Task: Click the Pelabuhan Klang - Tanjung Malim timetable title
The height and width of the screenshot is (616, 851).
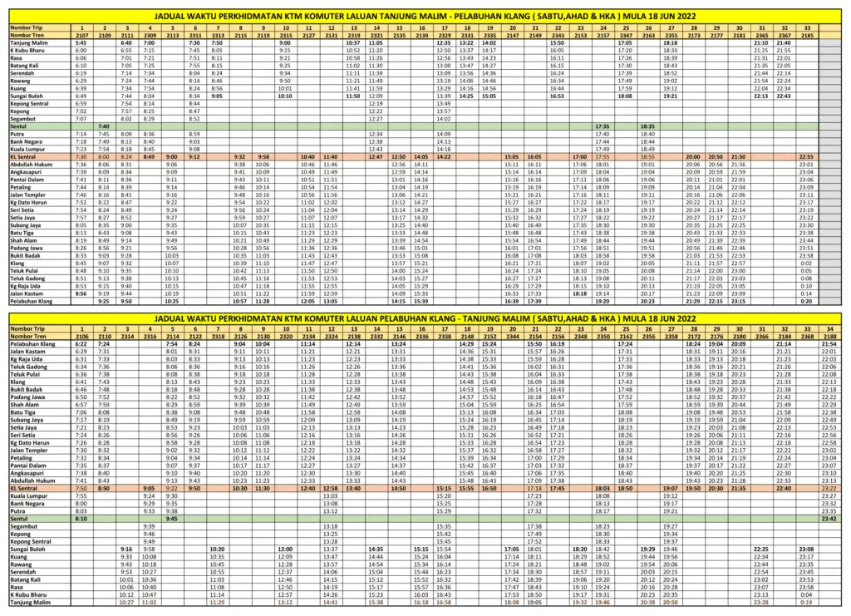Action: pos(425,318)
